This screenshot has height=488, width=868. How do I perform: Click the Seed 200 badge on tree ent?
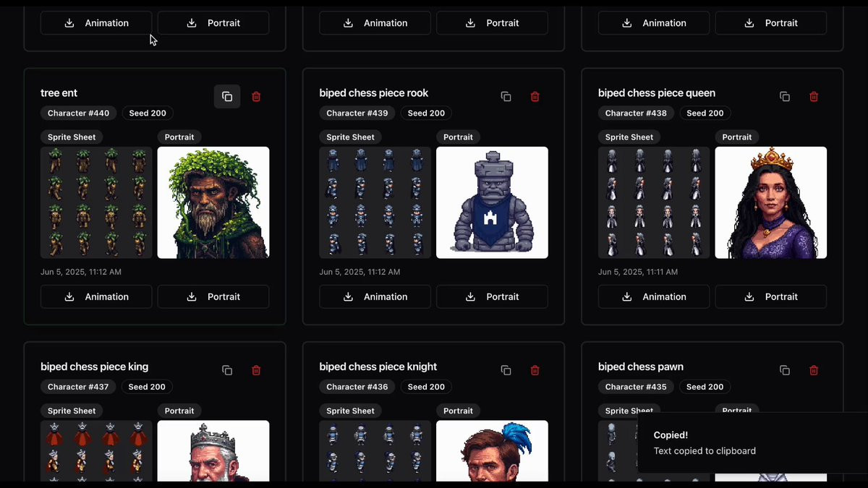click(148, 113)
